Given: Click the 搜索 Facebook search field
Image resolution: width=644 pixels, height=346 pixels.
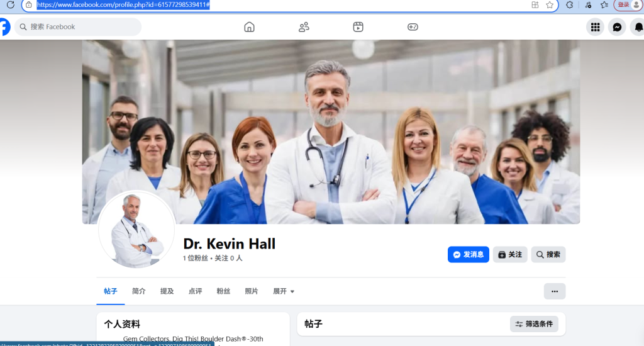Looking at the screenshot, I should (x=79, y=27).
